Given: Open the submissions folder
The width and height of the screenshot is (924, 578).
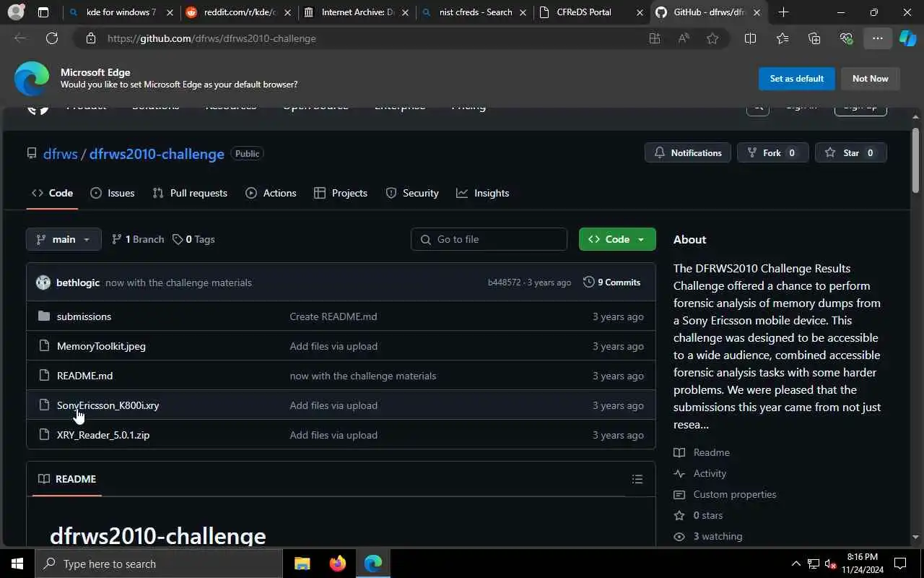Looking at the screenshot, I should tap(84, 316).
